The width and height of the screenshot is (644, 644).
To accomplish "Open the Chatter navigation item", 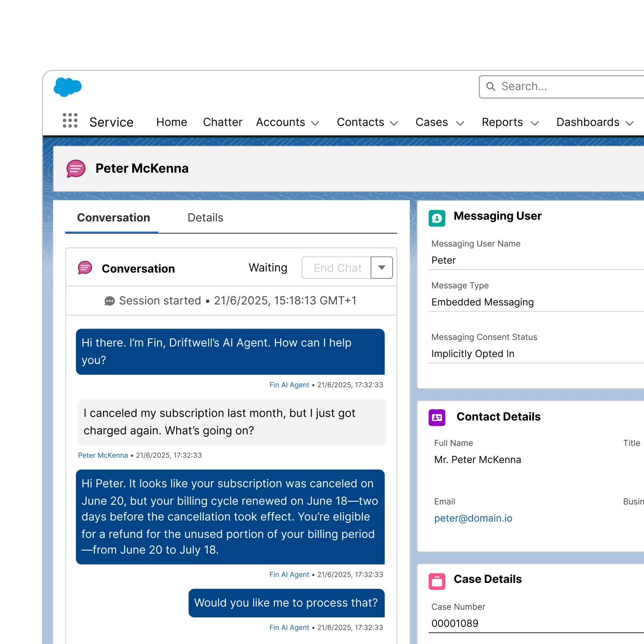I will pos(223,122).
